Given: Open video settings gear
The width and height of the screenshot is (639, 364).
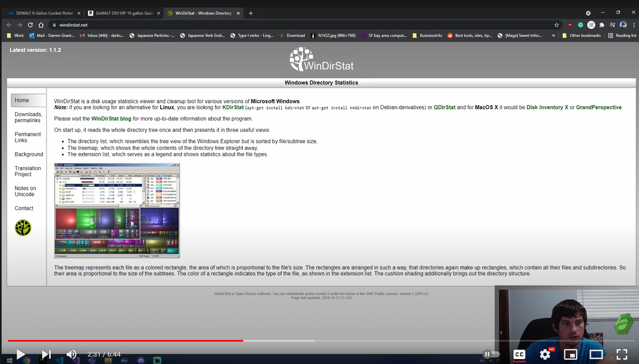Looking at the screenshot, I should pos(545,354).
